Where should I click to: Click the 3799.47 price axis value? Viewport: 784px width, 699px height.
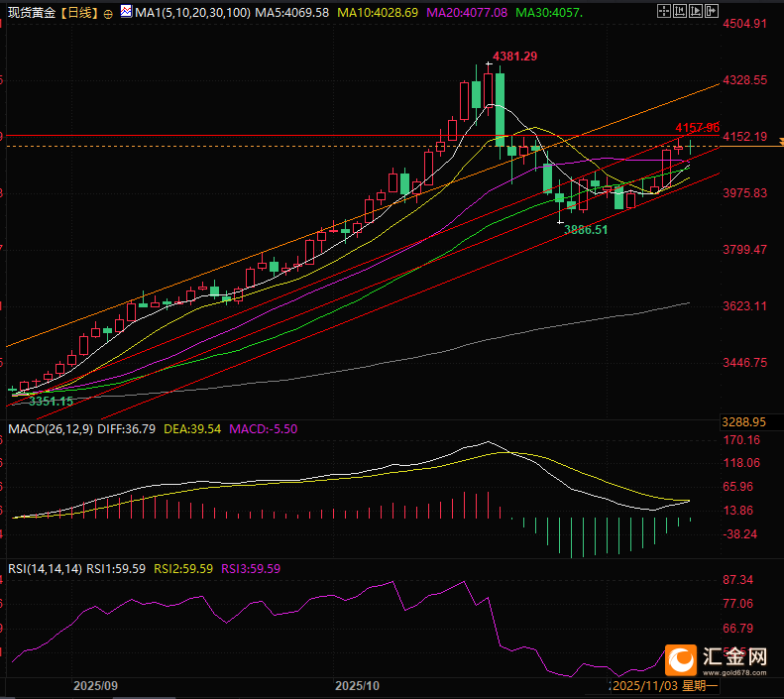coord(744,250)
